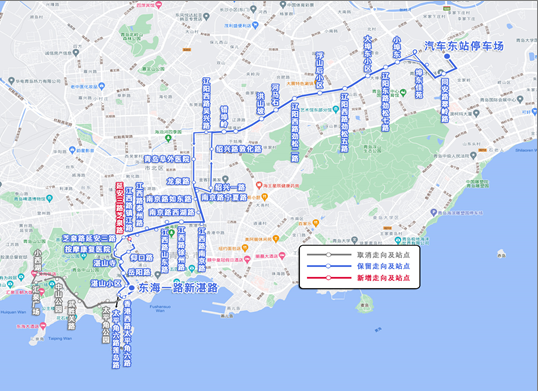This screenshot has height=391, width=538.
Task: Click the 绍兴路敦化路 station label
Action: [x=239, y=149]
